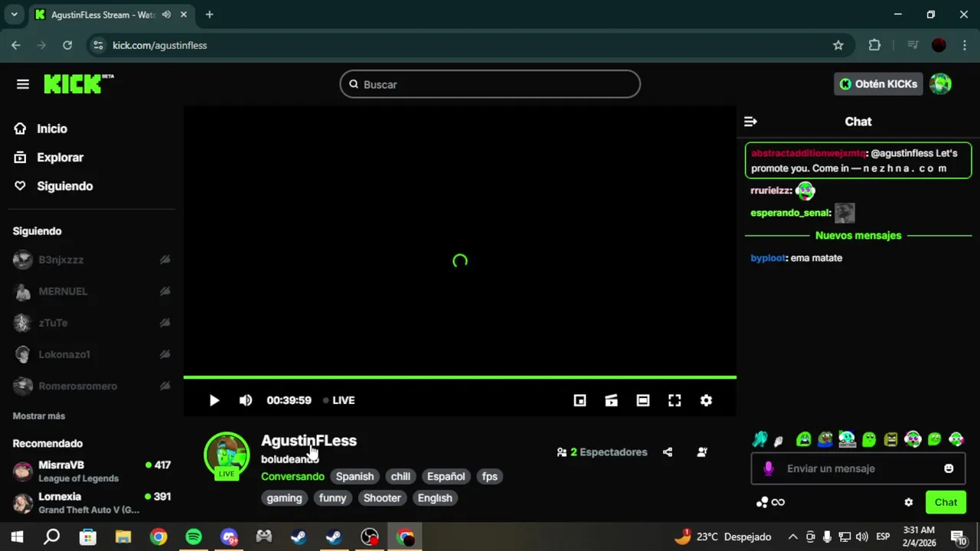Image resolution: width=980 pixels, height=551 pixels.
Task: Open followed channel Lokonazo1
Action: pos(92,354)
